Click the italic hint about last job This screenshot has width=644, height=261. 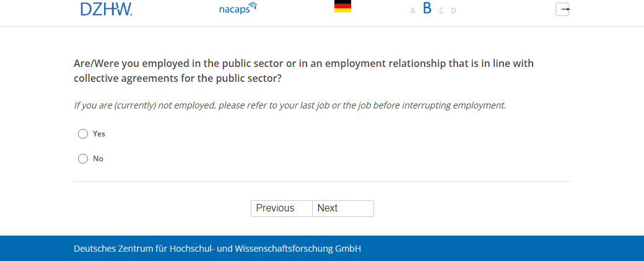pyautogui.click(x=290, y=105)
